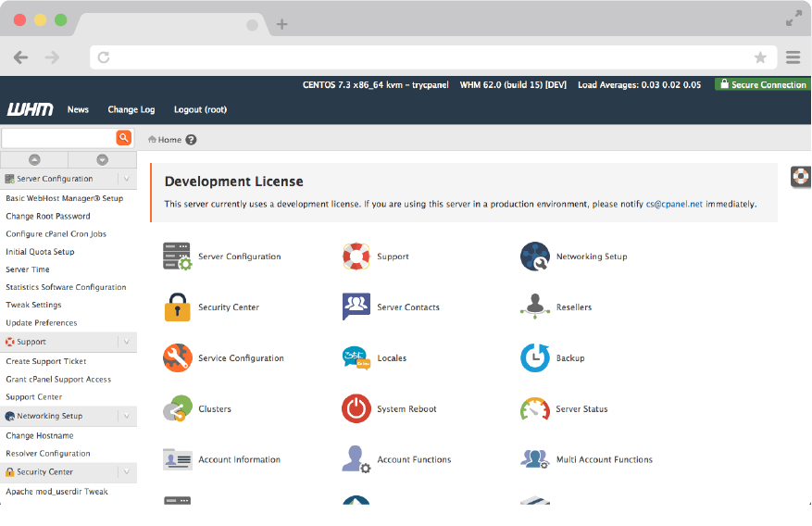812x526 pixels.
Task: Open Tweak Settings sidebar link
Action: [33, 305]
